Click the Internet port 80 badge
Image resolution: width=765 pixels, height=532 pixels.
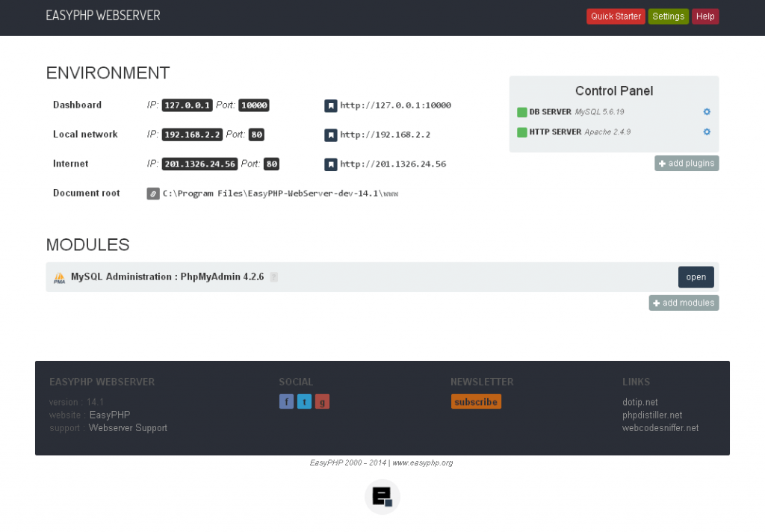272,164
